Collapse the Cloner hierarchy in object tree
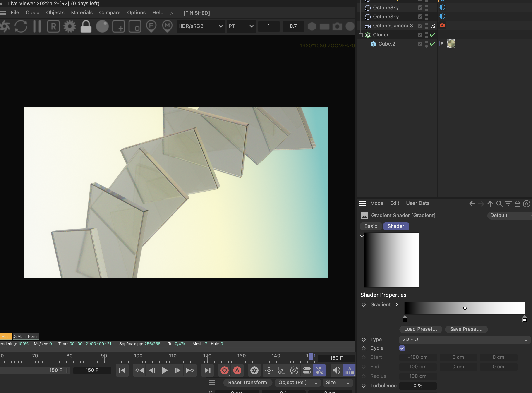Image resolution: width=532 pixels, height=393 pixels. click(361, 35)
